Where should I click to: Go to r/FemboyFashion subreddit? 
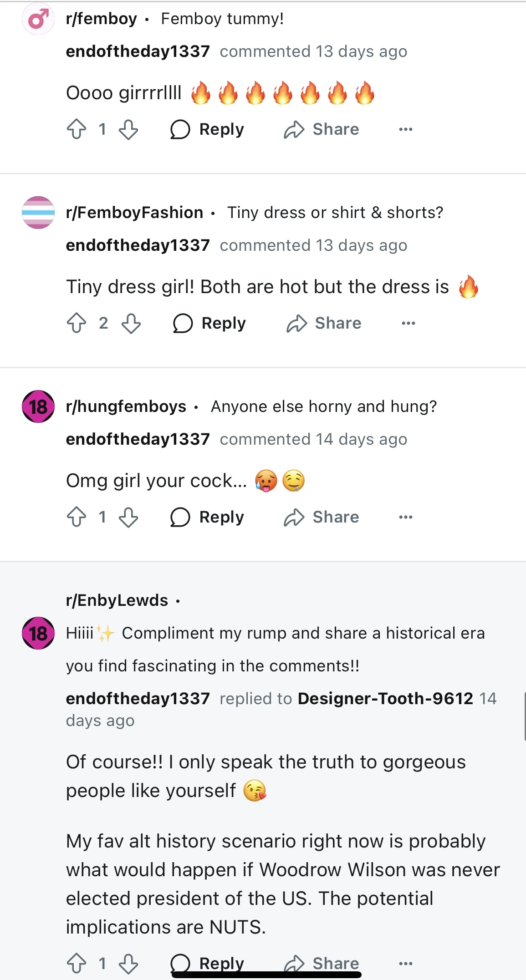click(x=134, y=213)
